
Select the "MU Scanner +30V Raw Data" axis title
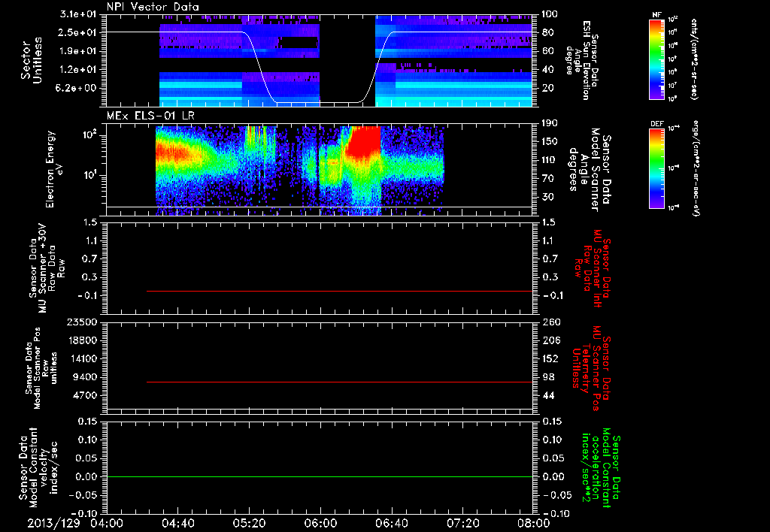coord(47,268)
